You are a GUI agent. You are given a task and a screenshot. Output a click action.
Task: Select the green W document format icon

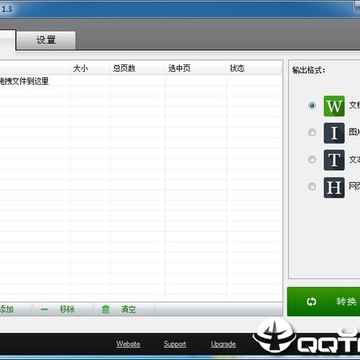tap(334, 106)
